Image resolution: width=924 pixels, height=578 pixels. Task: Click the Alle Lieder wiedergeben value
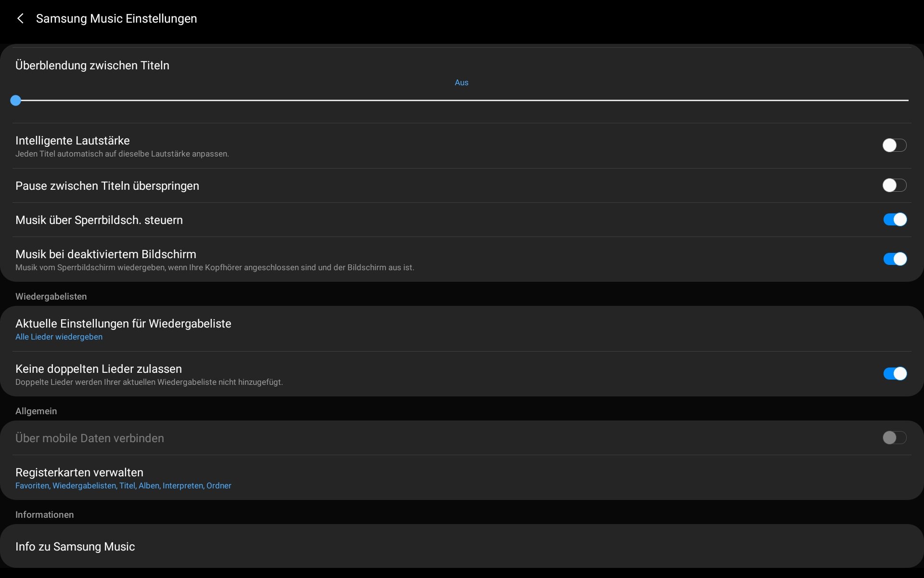tap(59, 337)
